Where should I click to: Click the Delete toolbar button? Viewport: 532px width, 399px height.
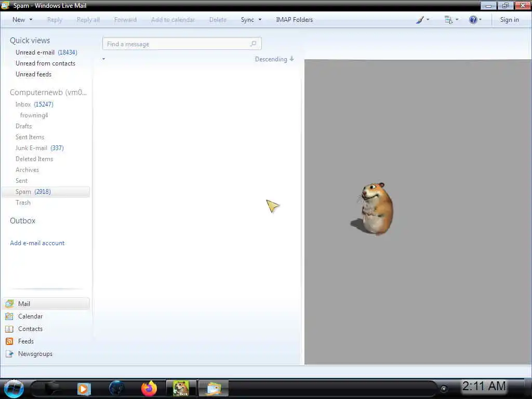218,20
